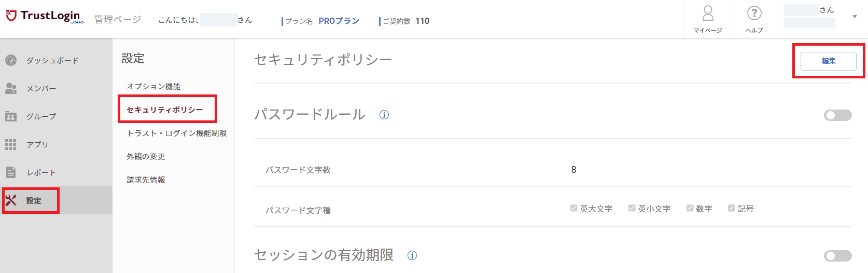The height and width of the screenshot is (273, 868).
Task: Click info icon beside セッションの有効期限
Action: (x=412, y=255)
